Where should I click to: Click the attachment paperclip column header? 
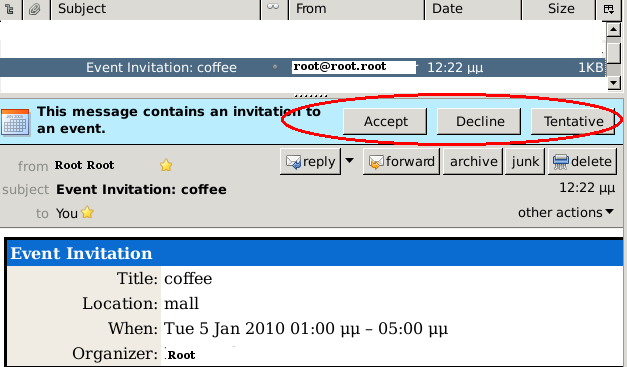point(36,9)
